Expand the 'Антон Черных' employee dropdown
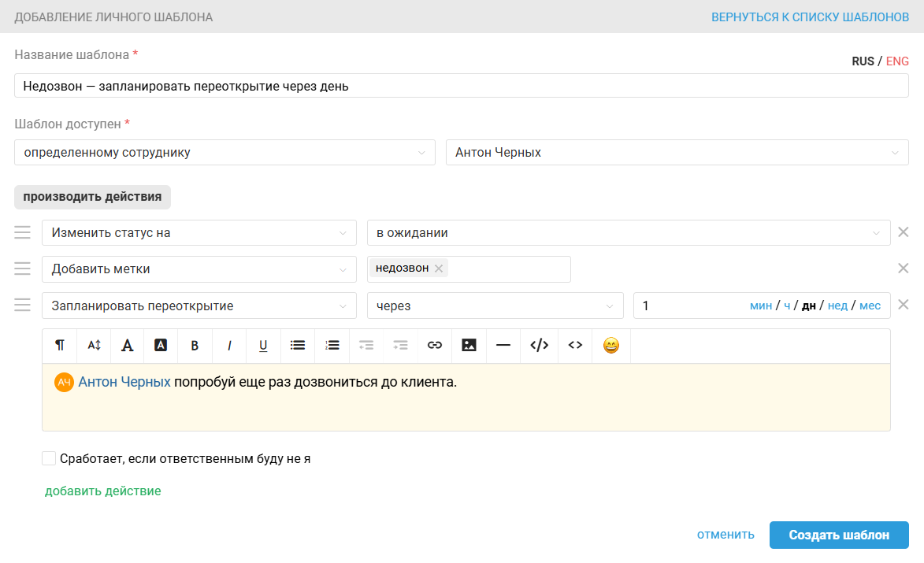Viewport: 924px width, 563px height. click(677, 153)
